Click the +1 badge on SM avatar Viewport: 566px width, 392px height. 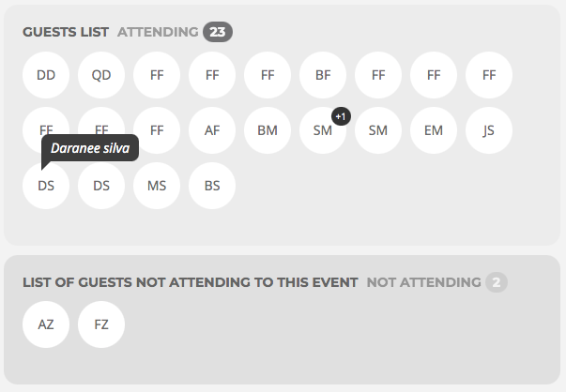pos(341,116)
